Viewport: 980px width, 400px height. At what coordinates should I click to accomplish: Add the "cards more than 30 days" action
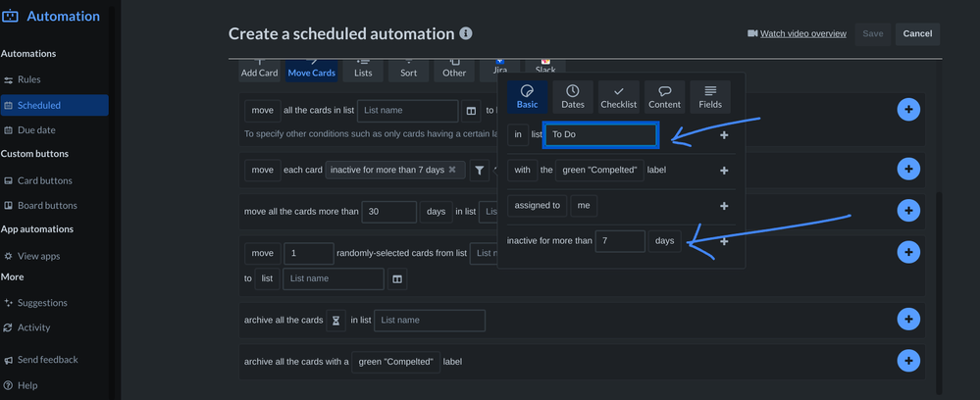(908, 210)
